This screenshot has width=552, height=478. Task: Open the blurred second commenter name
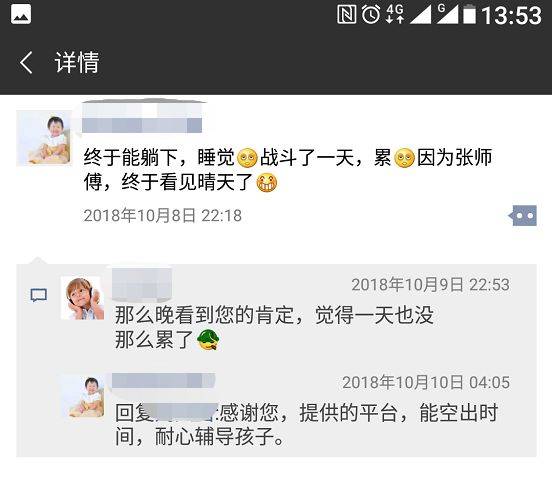click(163, 381)
